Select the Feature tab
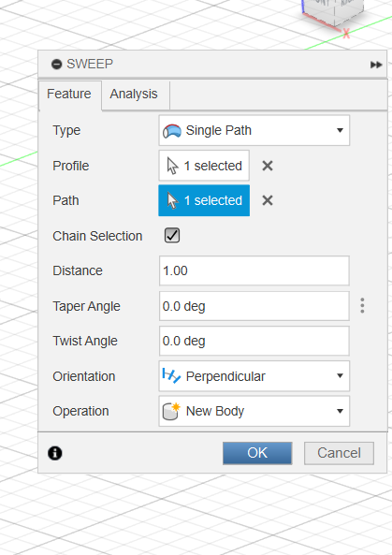The image size is (392, 555). point(69,95)
